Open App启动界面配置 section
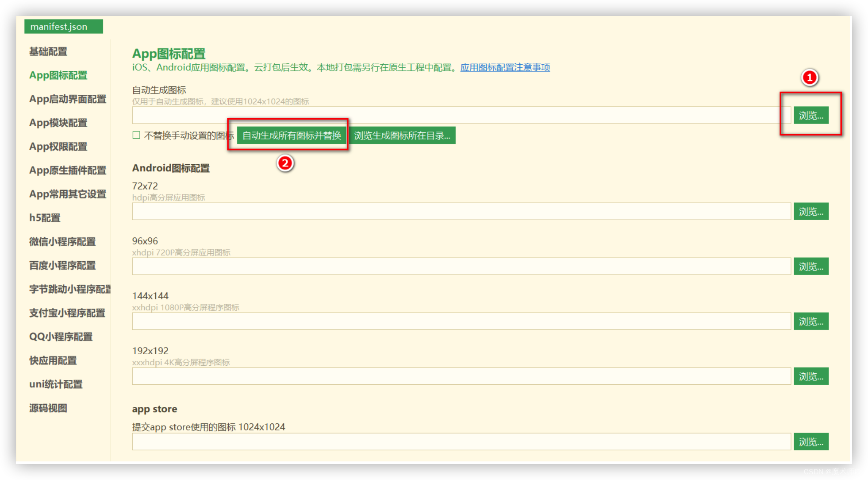Viewport: 868px width, 480px height. (68, 99)
